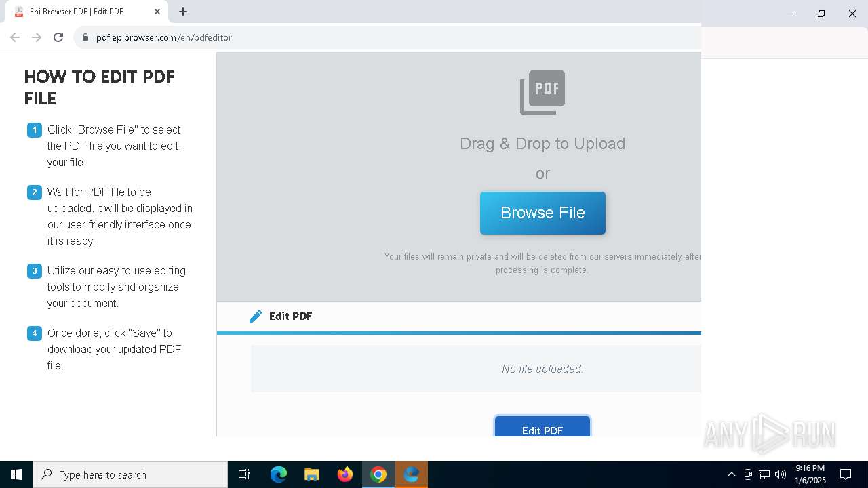The image size is (868, 488).
Task: Click the address bar URL field
Action: pos(387,37)
